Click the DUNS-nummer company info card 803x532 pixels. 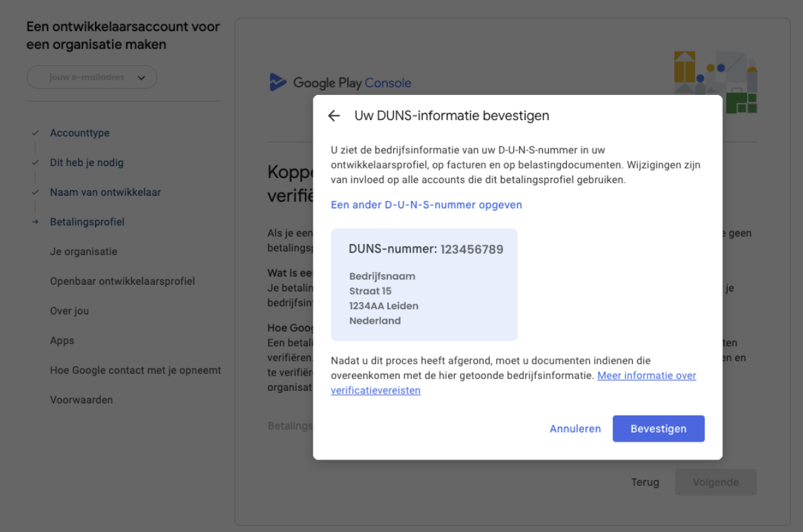tap(424, 285)
